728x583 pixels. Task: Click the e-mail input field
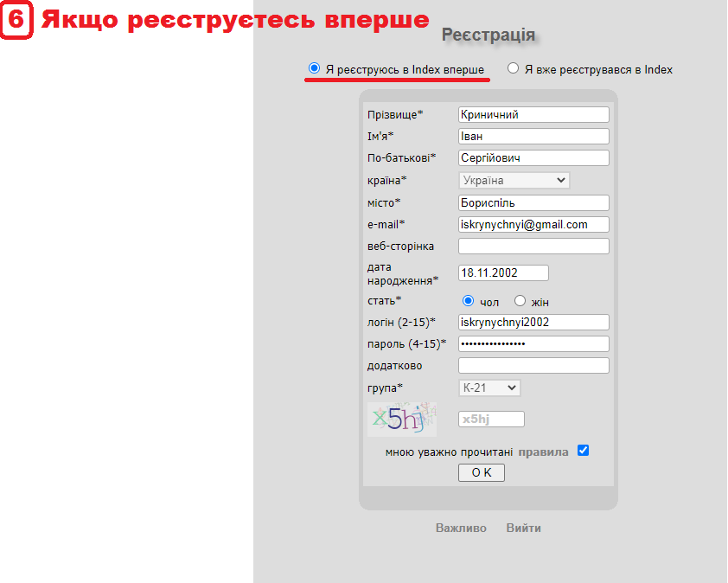533,224
